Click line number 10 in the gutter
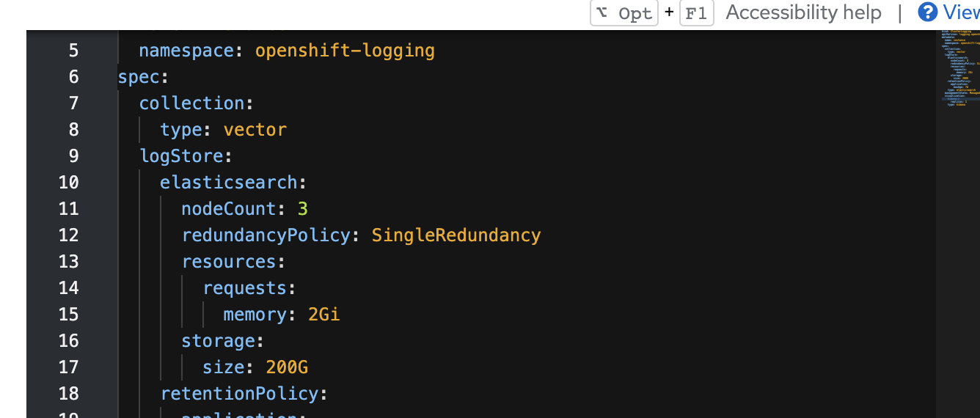Image resolution: width=980 pixels, height=418 pixels. coord(69,183)
